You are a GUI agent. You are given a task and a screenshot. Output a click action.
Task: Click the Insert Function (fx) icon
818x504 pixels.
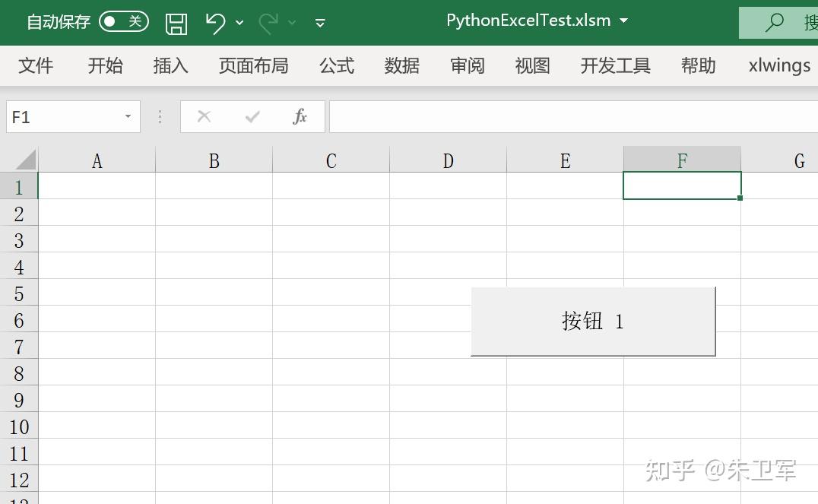(300, 116)
